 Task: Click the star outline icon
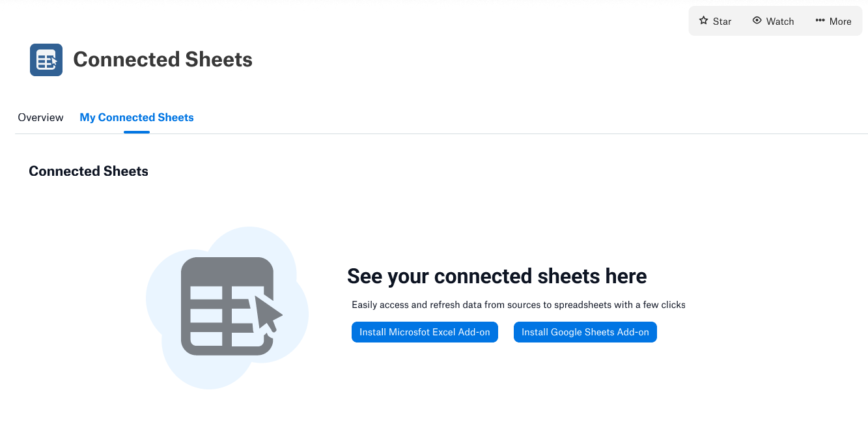tap(703, 21)
